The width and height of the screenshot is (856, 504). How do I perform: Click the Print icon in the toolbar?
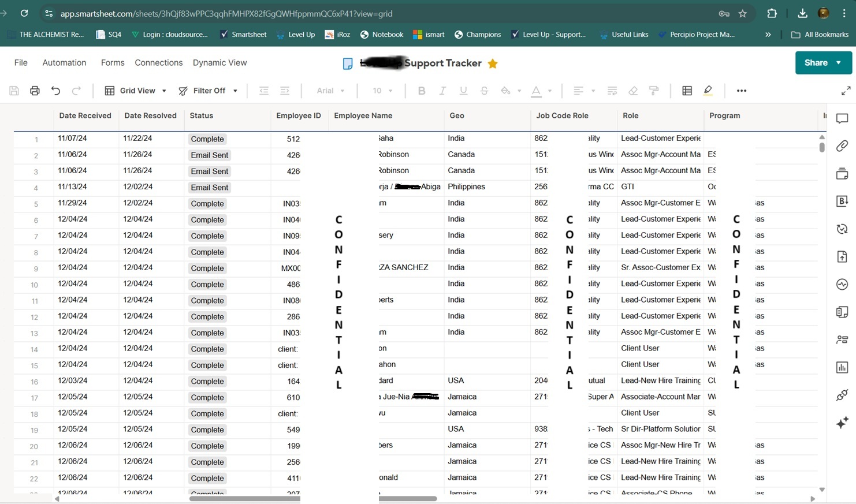tap(35, 91)
